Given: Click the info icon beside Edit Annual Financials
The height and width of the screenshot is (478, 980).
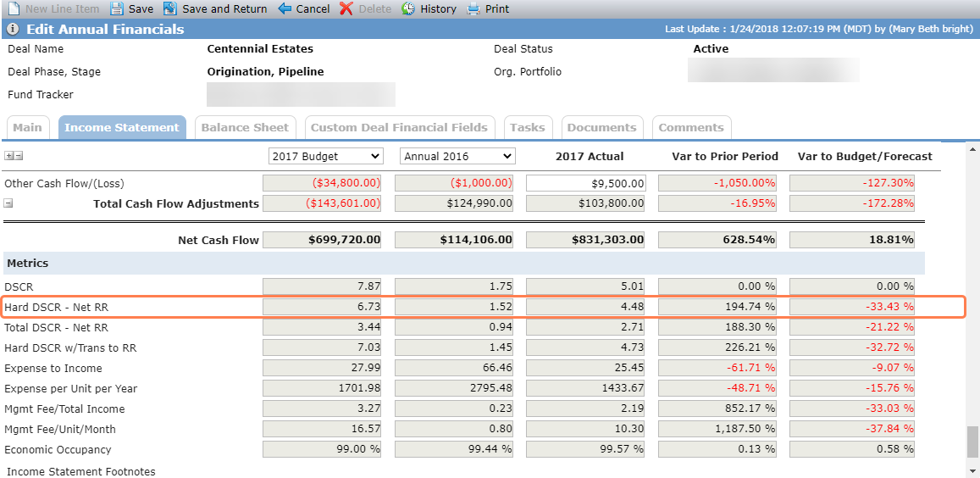Looking at the screenshot, I should 13,30.
